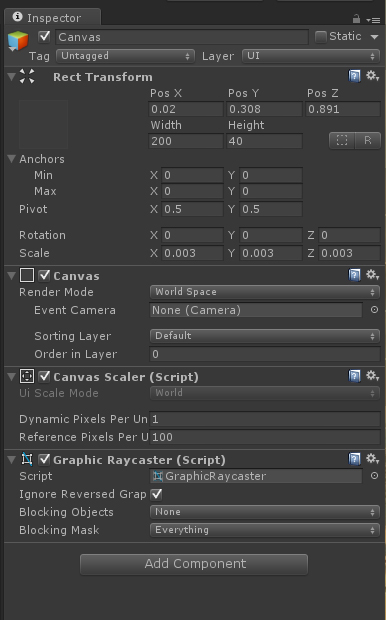Open Canvas Scaler gear settings menu
The height and width of the screenshot is (620, 386).
372,376
